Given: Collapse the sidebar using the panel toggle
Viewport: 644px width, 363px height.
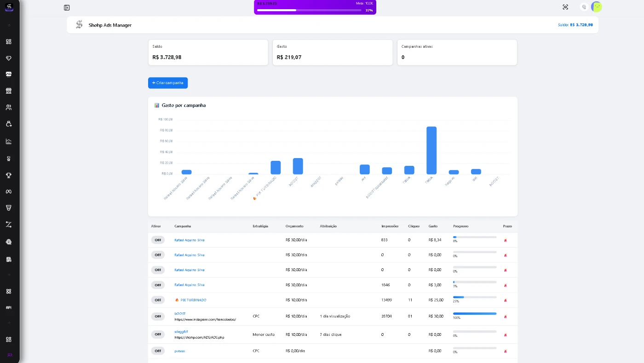Looking at the screenshot, I should [67, 7].
